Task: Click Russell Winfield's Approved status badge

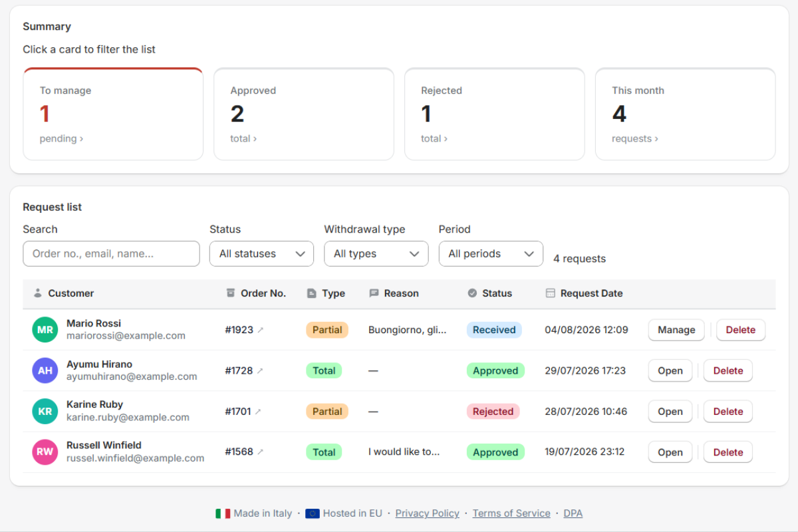Action: tap(495, 452)
